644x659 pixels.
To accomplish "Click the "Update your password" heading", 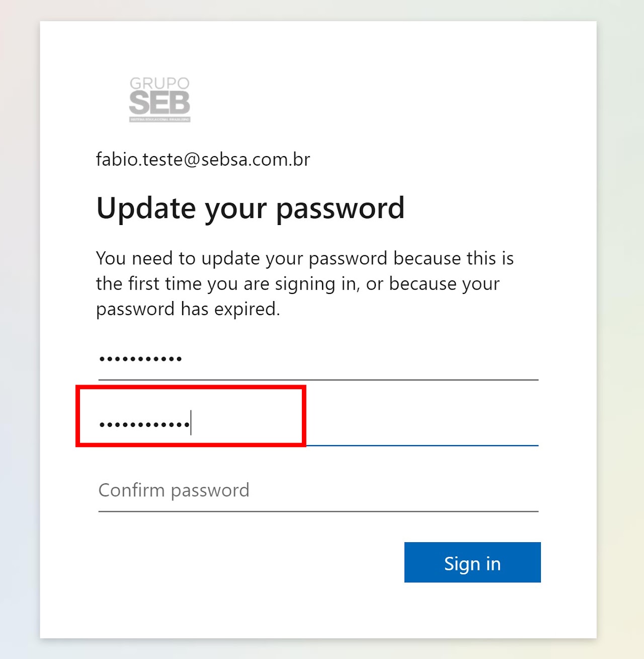I will coord(250,208).
